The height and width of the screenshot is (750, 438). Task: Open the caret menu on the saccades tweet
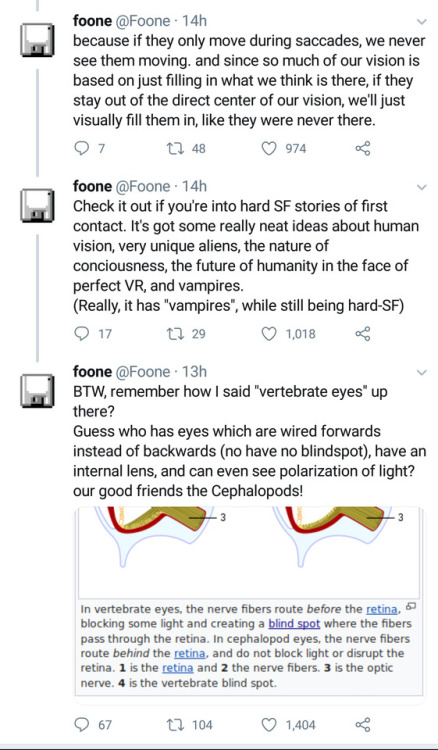[421, 22]
